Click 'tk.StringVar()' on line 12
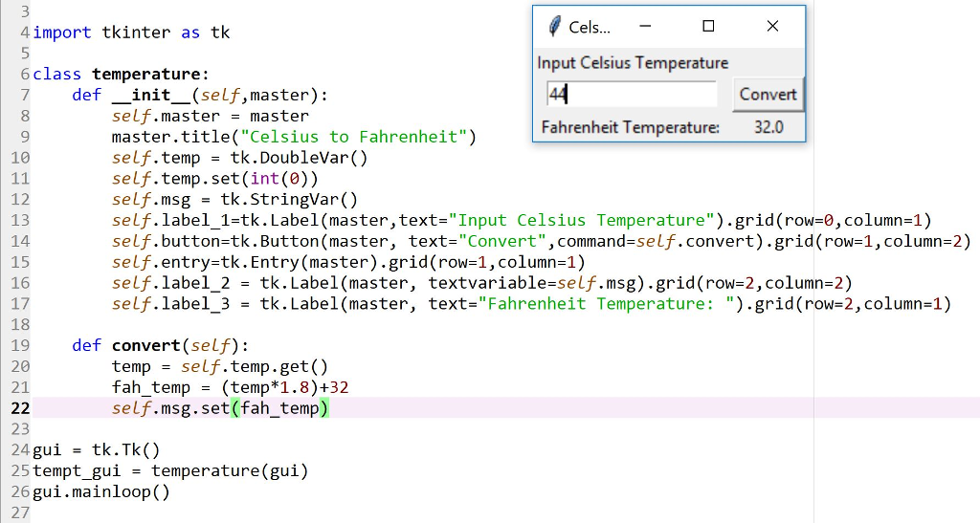Viewport: 980px width, 523px height. click(x=289, y=200)
